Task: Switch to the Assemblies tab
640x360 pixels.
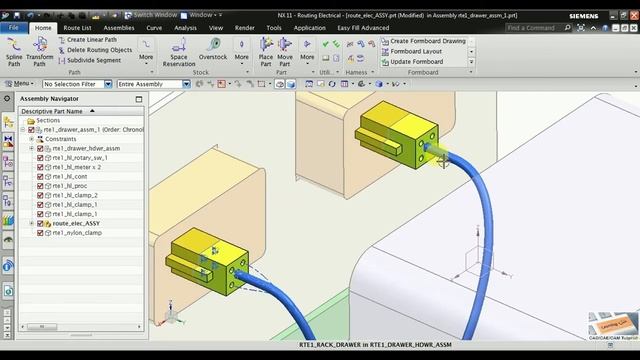Action: click(x=119, y=28)
